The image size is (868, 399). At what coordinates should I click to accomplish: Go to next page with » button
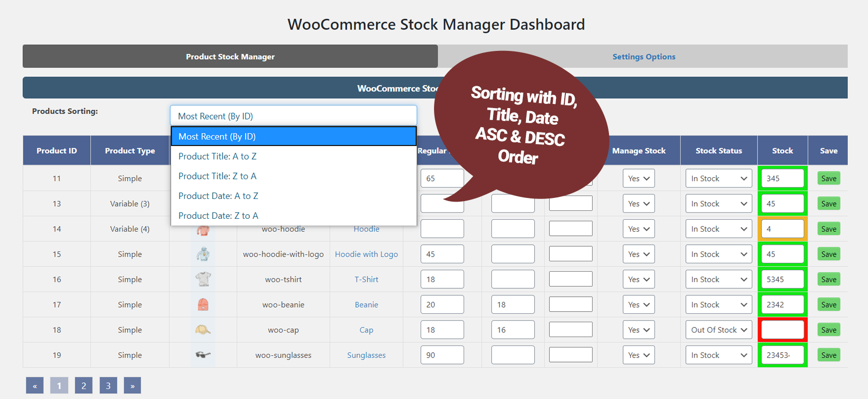tap(132, 385)
